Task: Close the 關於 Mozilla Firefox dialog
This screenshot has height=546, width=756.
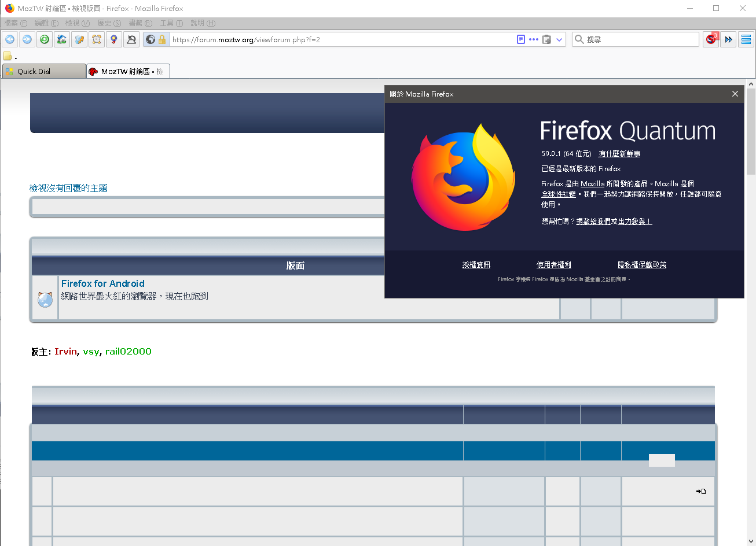Action: tap(735, 94)
